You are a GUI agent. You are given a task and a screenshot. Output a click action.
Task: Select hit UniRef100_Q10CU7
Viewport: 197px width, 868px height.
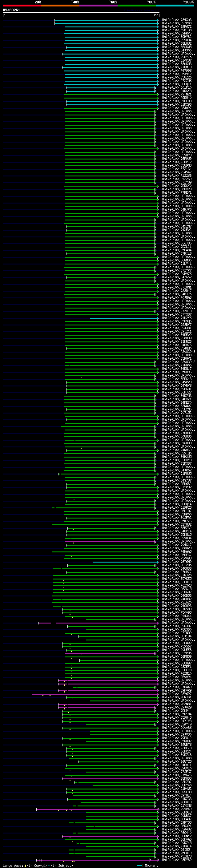176,61
